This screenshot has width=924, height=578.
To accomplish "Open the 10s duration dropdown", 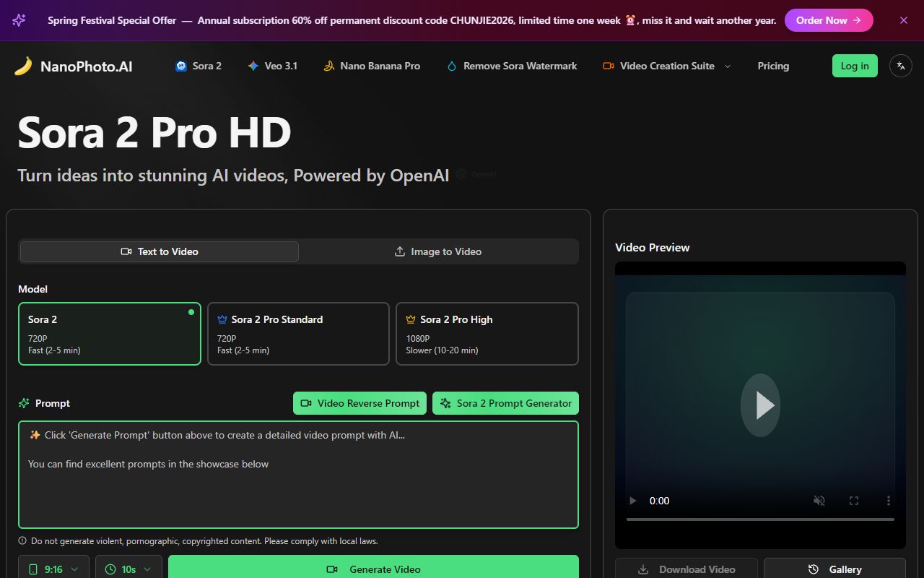I will [128, 569].
